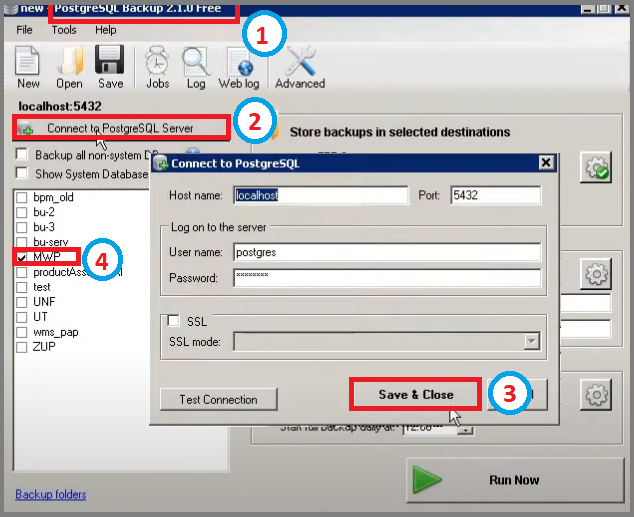Viewport: 634px width, 517px height.
Task: Check the bu-3 database
Action: [x=21, y=227]
